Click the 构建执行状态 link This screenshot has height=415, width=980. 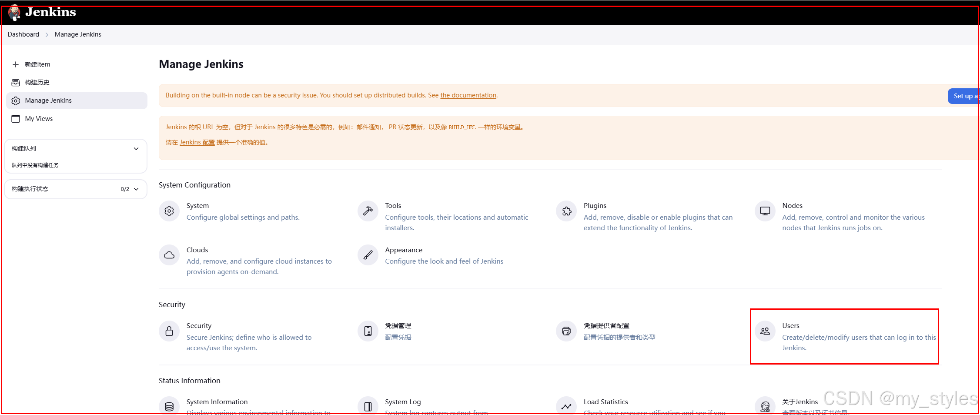[30, 189]
